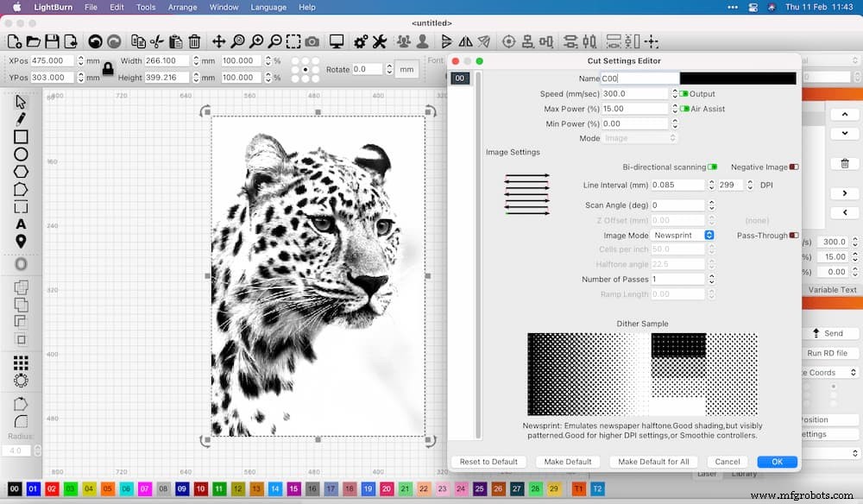Enable Negative Image
Screen dimensions: 863x504
[794, 167]
